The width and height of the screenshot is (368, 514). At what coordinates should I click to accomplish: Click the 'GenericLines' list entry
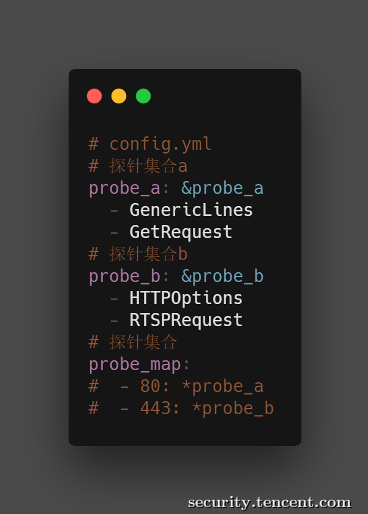pyautogui.click(x=191, y=210)
